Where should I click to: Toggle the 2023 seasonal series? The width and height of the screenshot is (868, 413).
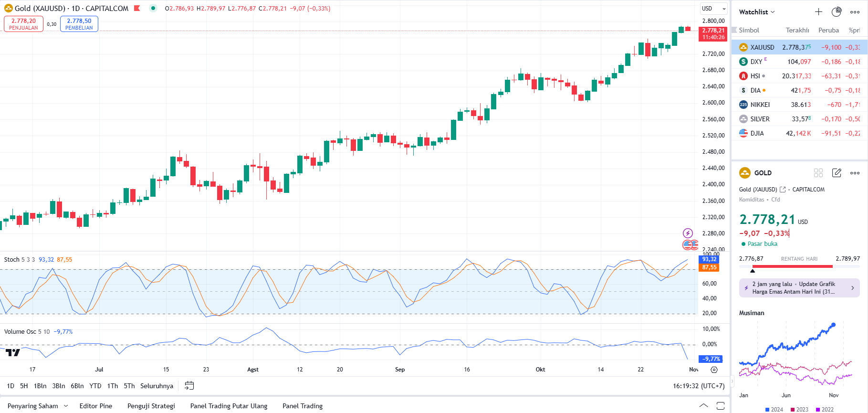[x=799, y=409]
